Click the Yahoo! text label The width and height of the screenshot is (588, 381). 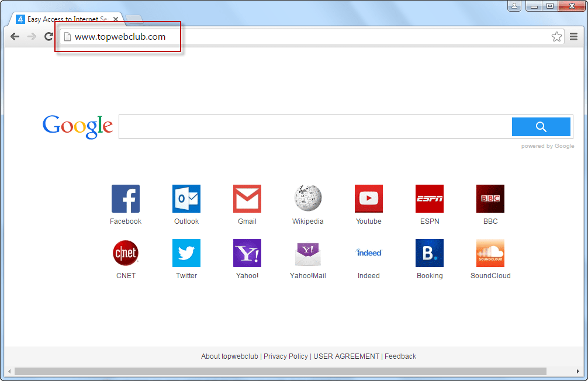click(247, 276)
